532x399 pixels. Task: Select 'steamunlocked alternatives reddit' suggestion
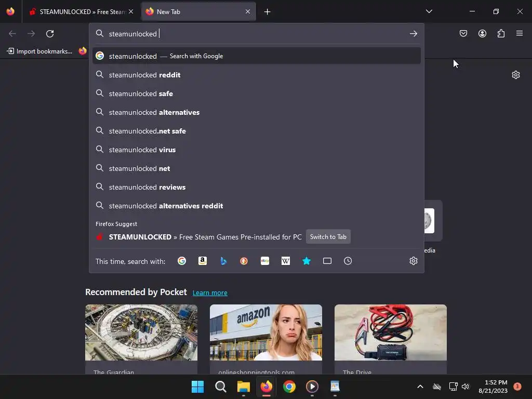click(x=257, y=206)
